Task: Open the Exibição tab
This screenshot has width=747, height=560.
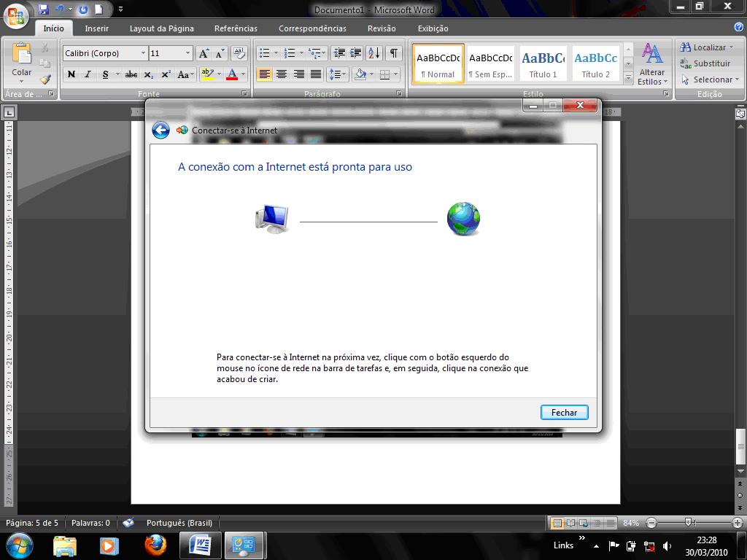Action: (433, 28)
